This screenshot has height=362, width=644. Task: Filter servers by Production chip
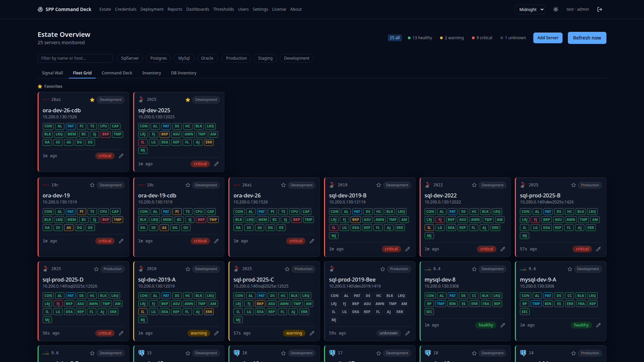[x=236, y=58]
